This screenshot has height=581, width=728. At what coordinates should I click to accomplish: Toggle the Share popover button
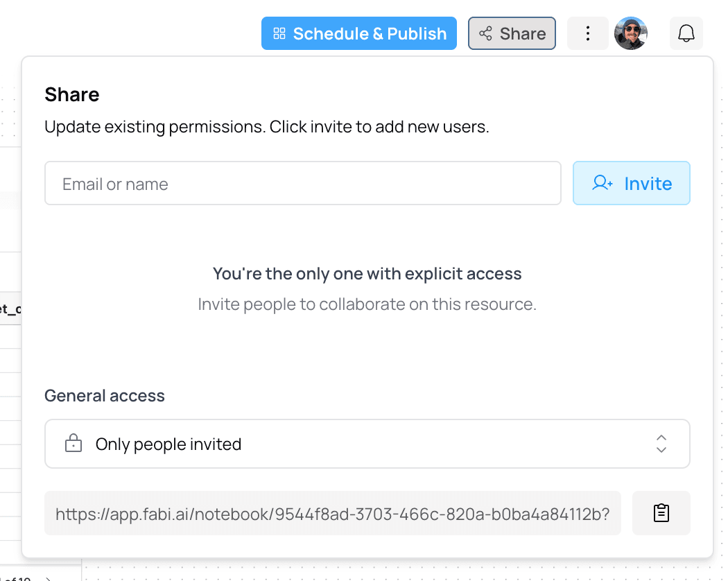512,33
